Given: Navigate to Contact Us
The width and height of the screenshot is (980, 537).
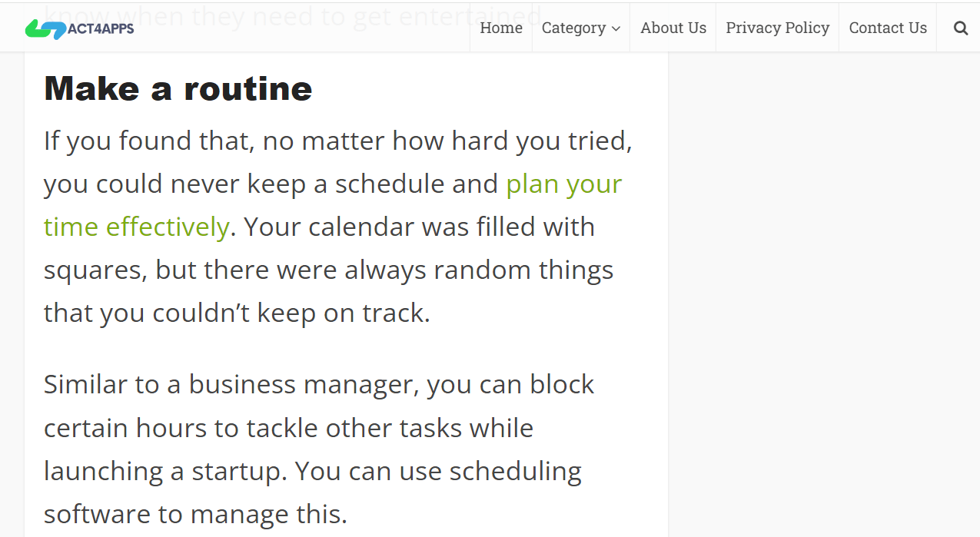Looking at the screenshot, I should pos(888,28).
